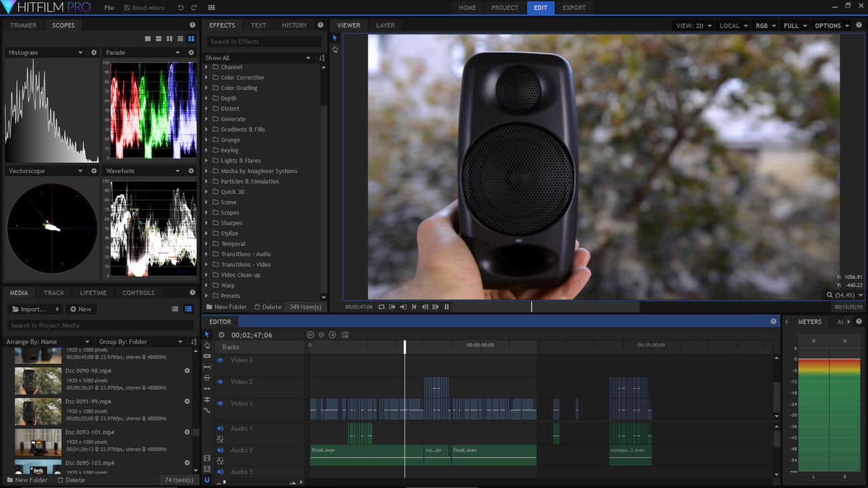Expand the Color Correction effects folder
This screenshot has height=488, width=868.
point(207,78)
